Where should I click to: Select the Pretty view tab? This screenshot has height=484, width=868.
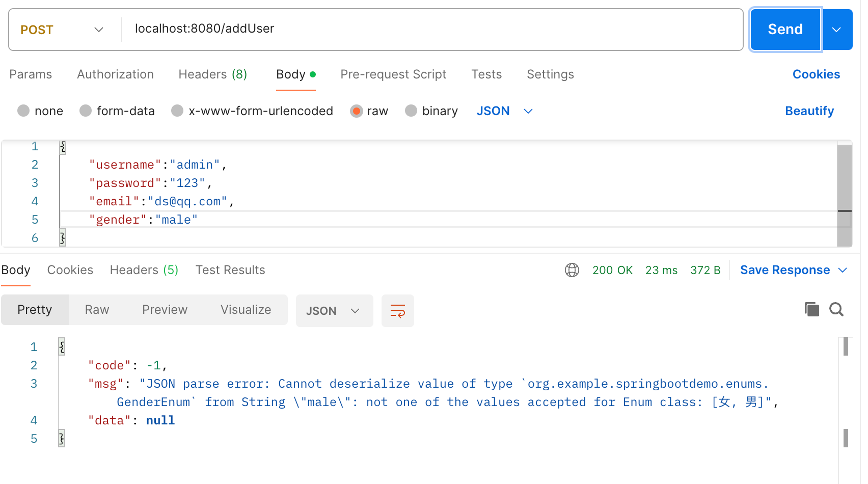coord(35,310)
